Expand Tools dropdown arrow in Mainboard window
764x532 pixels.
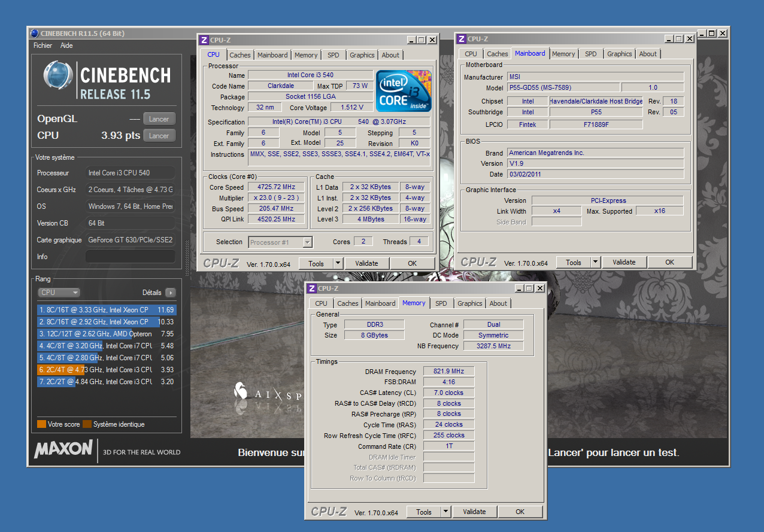(595, 262)
